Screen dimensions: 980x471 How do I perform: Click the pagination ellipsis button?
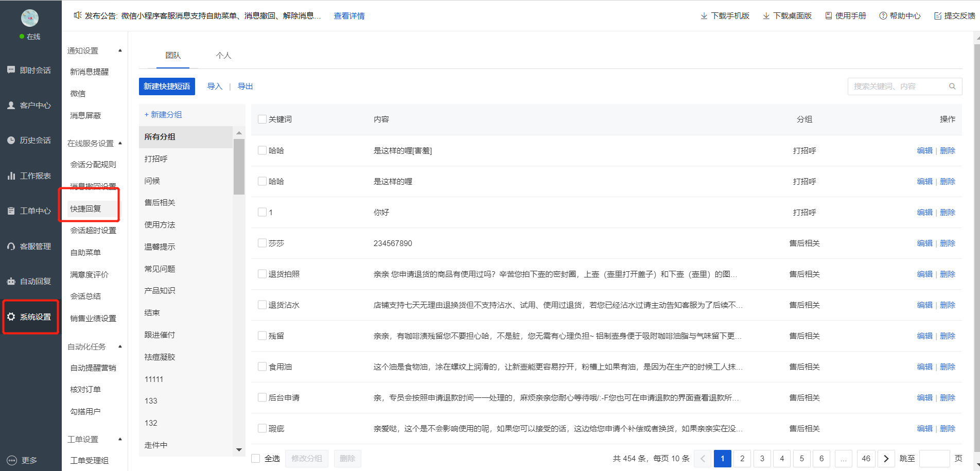(x=844, y=459)
